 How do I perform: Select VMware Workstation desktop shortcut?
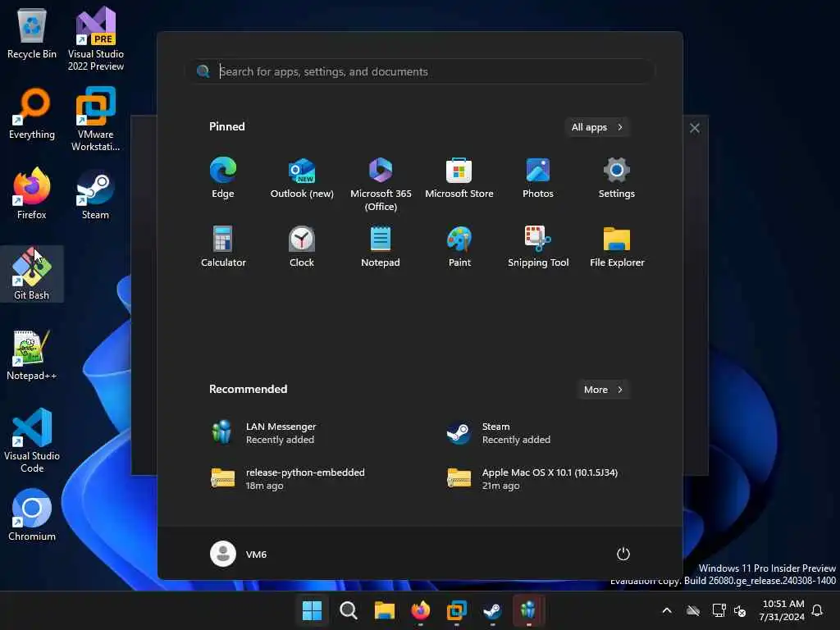tap(96, 119)
